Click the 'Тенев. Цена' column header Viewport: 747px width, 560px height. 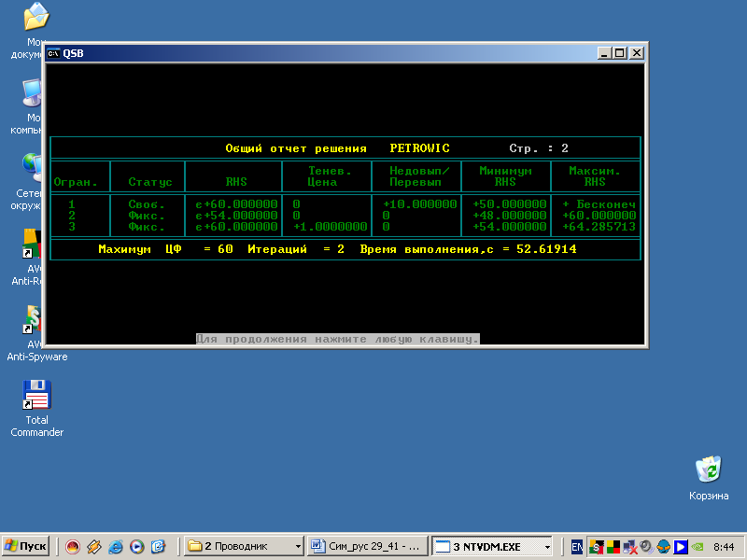(x=329, y=176)
